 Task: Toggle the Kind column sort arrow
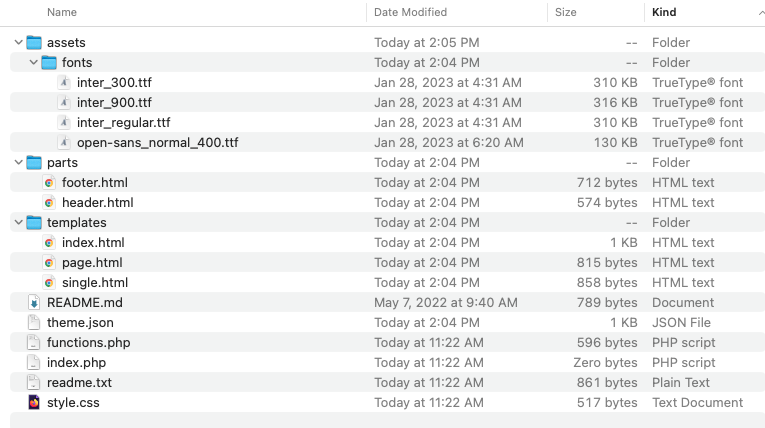tap(762, 13)
